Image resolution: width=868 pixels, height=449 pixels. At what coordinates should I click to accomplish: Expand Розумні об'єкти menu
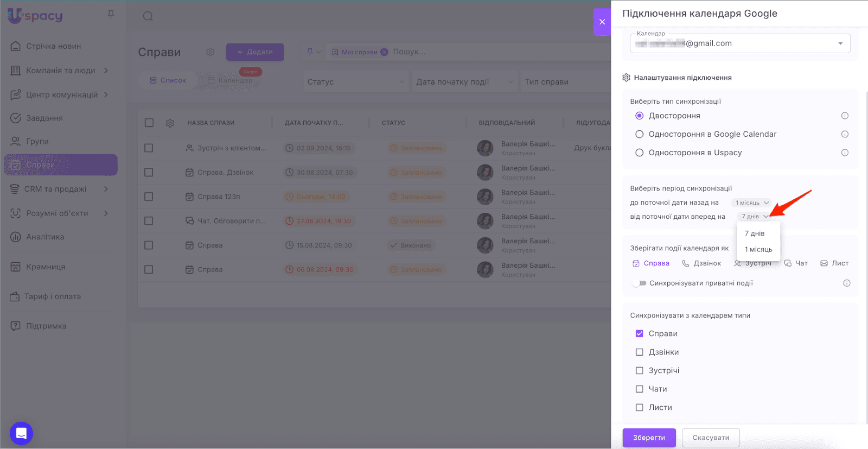tap(106, 213)
